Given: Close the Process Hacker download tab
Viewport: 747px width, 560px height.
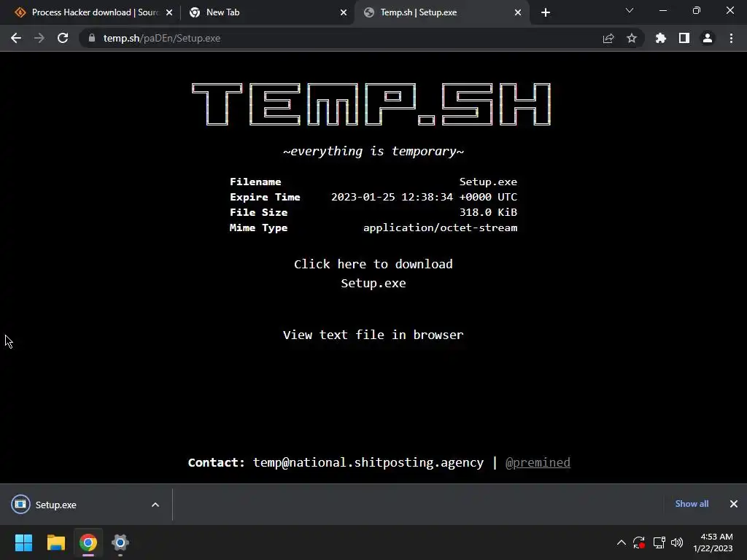Looking at the screenshot, I should [169, 12].
